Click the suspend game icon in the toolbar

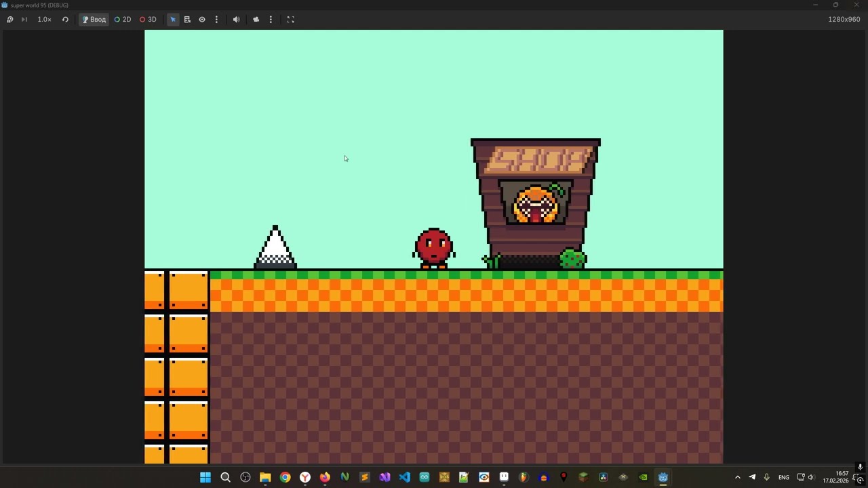click(x=9, y=20)
